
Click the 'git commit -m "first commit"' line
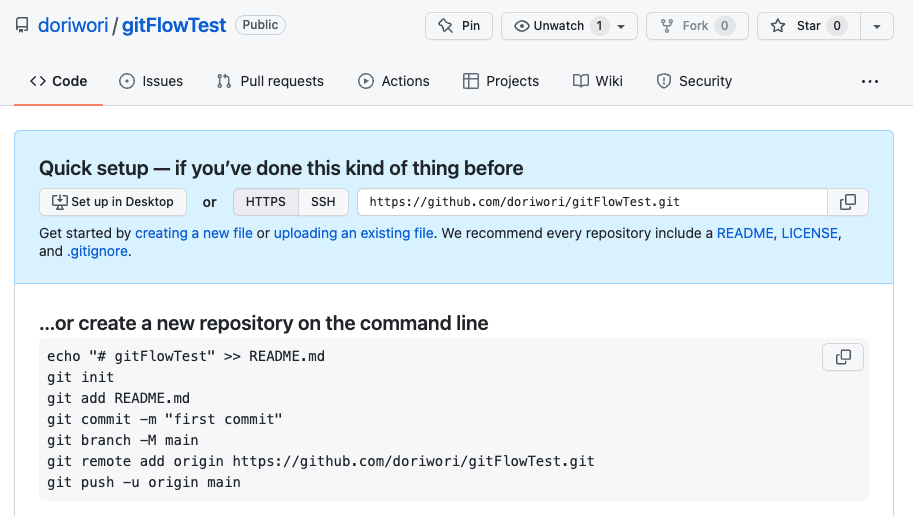click(x=165, y=419)
